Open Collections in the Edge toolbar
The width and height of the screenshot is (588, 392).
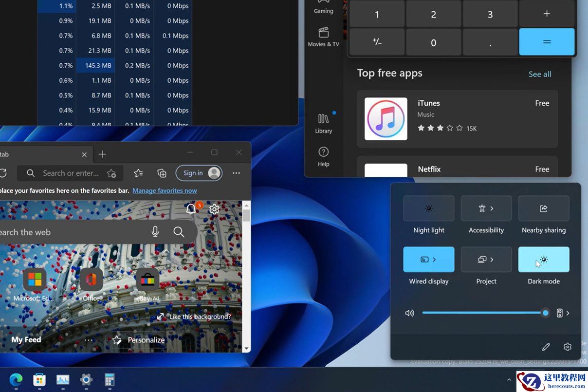point(162,173)
